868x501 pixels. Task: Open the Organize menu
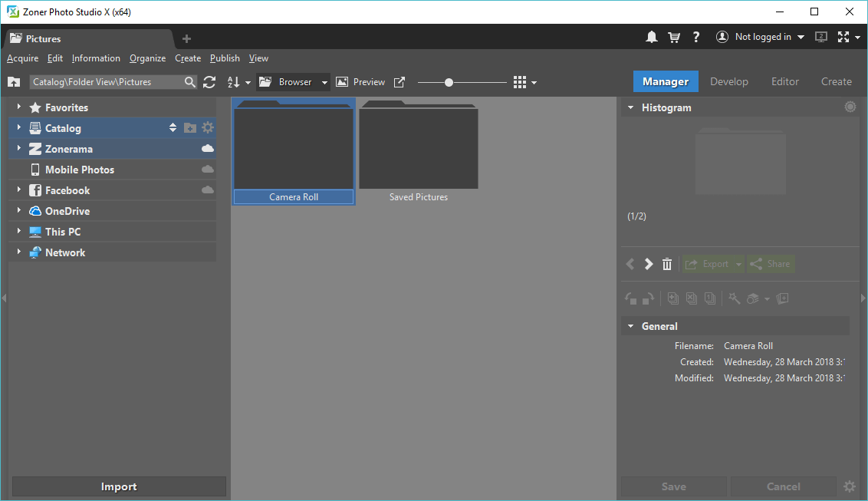147,58
